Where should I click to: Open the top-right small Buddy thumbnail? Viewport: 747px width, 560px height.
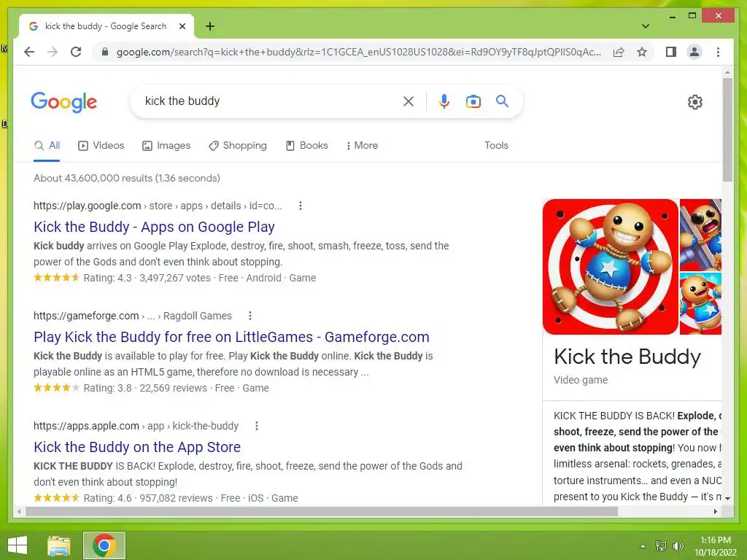pyautogui.click(x=700, y=235)
